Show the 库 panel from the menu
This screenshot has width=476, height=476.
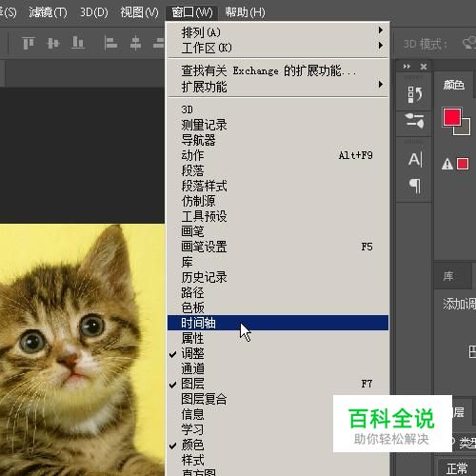click(x=278, y=262)
